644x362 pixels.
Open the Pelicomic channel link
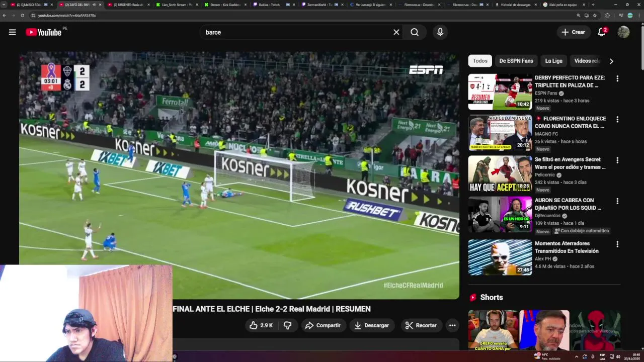(x=545, y=175)
